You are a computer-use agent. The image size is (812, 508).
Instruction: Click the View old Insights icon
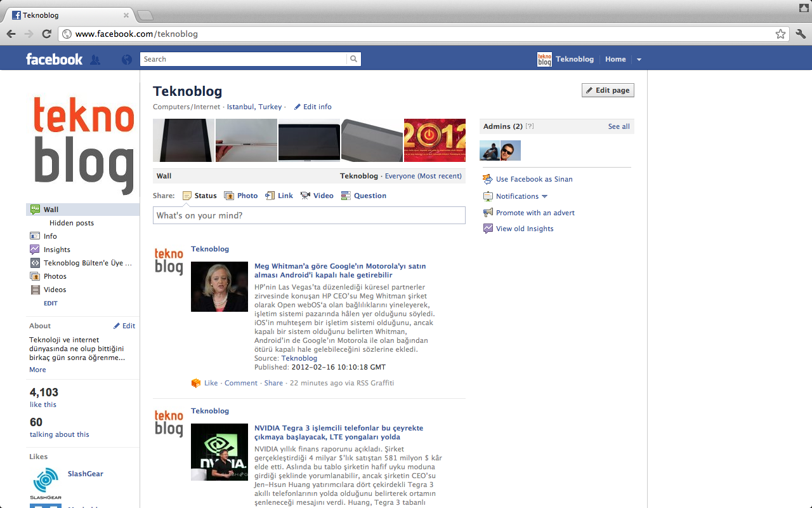488,229
